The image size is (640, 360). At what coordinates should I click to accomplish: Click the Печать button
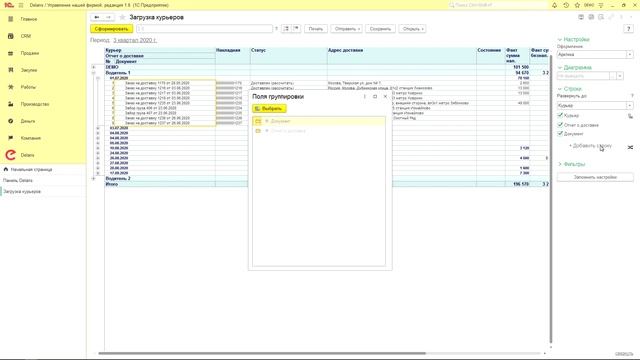(x=316, y=29)
